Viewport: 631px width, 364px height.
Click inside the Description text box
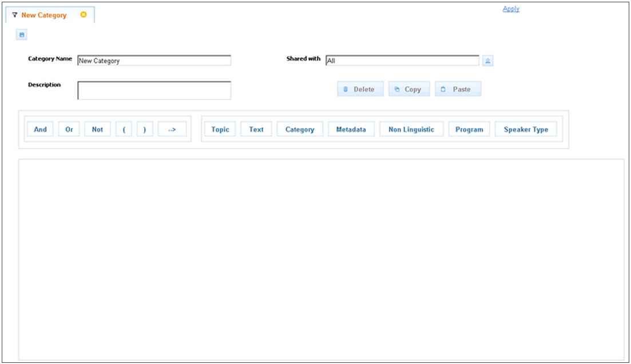pyautogui.click(x=153, y=90)
